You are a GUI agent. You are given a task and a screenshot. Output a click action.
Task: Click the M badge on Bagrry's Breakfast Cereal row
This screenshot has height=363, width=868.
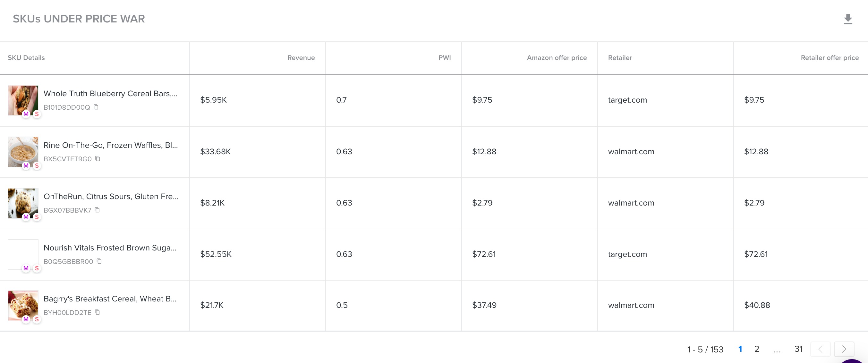[26, 319]
